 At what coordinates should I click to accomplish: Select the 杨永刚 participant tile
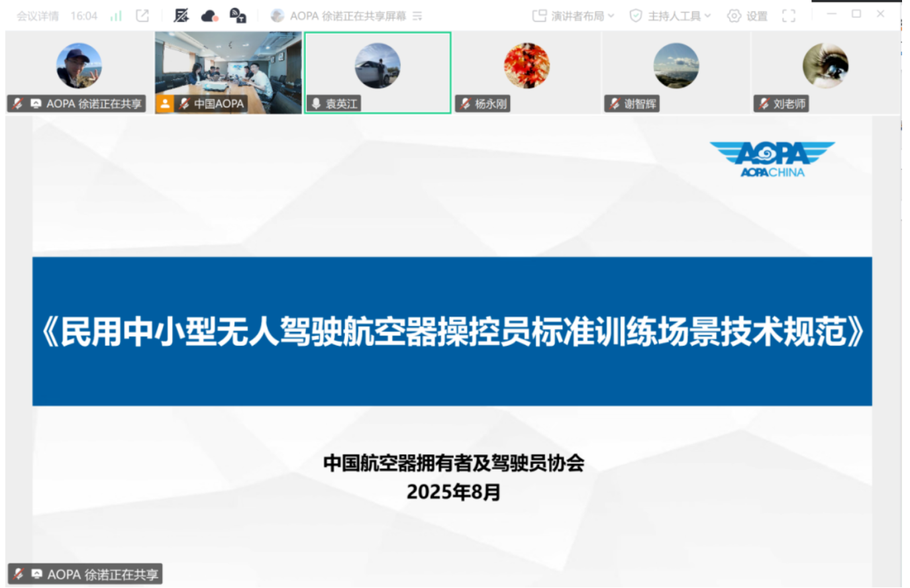point(527,73)
